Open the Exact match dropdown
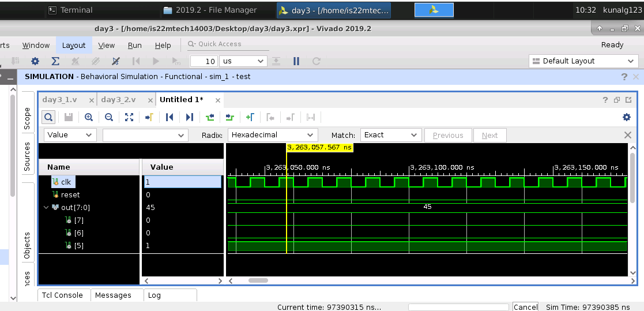Image resolution: width=644 pixels, height=311 pixels. (390, 135)
